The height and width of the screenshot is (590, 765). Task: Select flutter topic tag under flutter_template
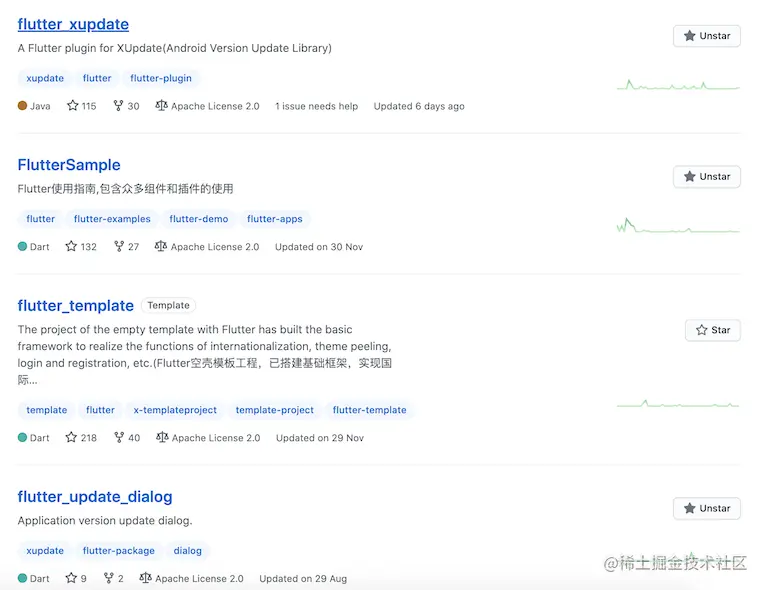click(x=101, y=410)
